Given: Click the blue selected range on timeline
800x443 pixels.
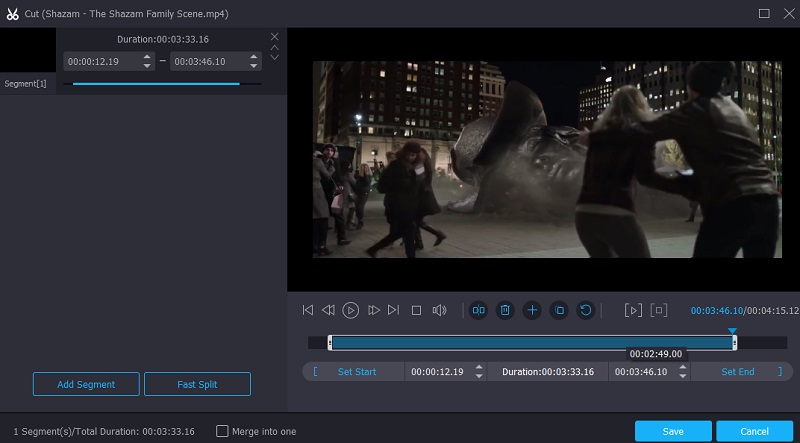Looking at the screenshot, I should point(532,343).
